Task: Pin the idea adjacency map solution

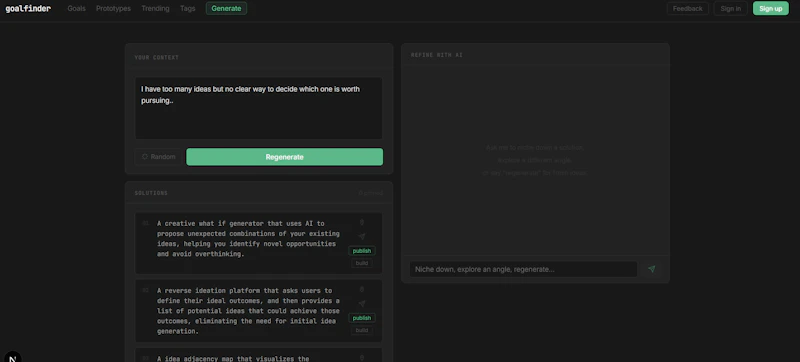Action: point(362,357)
